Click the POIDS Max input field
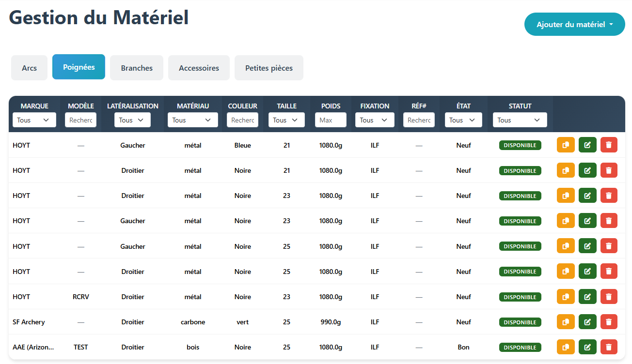The width and height of the screenshot is (632, 364). [331, 120]
